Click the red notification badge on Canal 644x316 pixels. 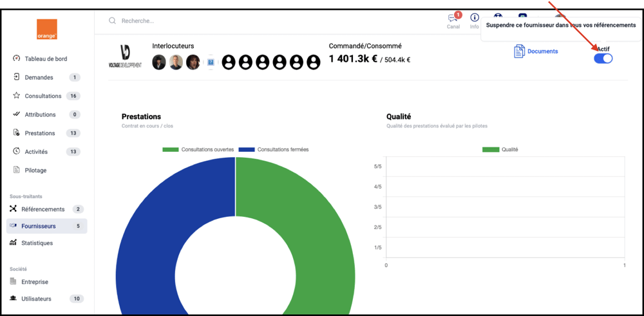[x=459, y=15]
